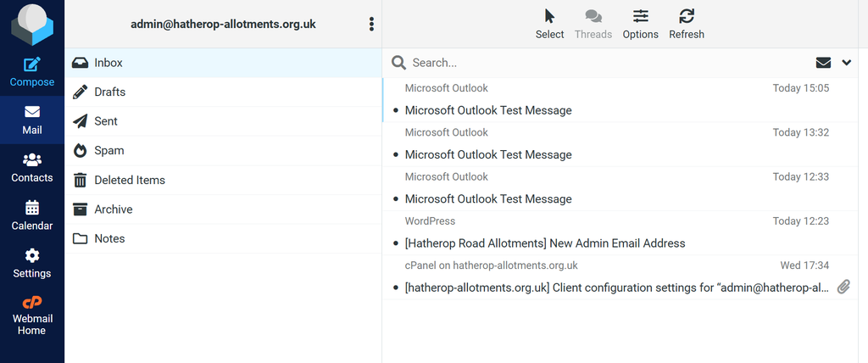Open the Deleted Items folder
Viewport: 868px width, 363px height.
(223, 180)
